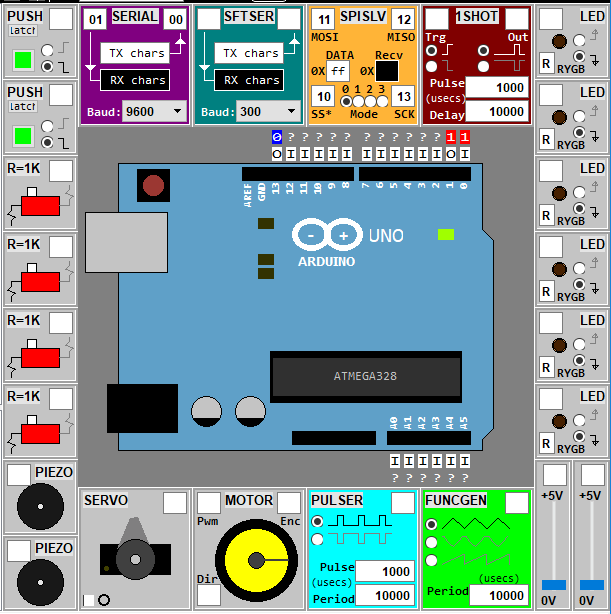
Task: Click the first R=1K red slide switch
Action: pyautogui.click(x=40, y=206)
